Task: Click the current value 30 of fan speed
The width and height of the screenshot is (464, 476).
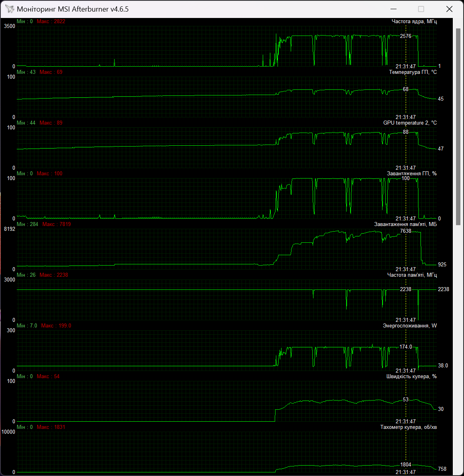Action: tap(440, 409)
